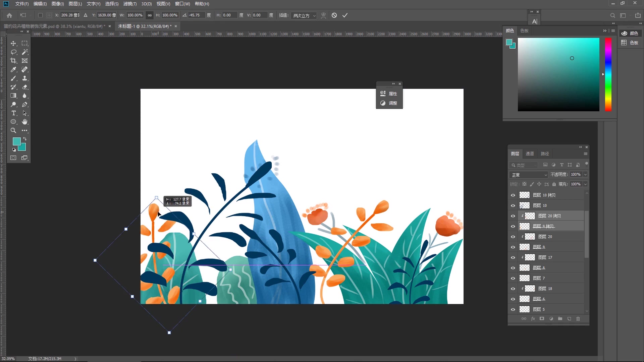Select the Dodge tool
This screenshot has width=644, height=362.
pyautogui.click(x=13, y=104)
